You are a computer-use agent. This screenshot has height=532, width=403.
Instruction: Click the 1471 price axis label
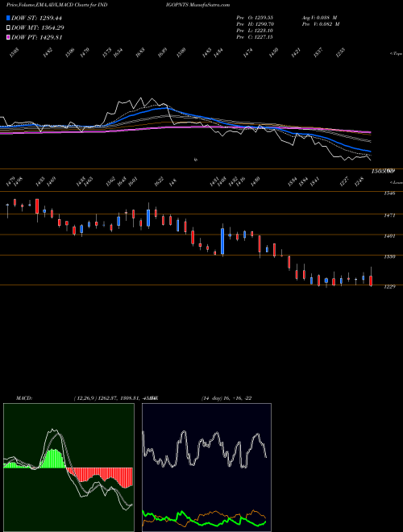point(389,215)
